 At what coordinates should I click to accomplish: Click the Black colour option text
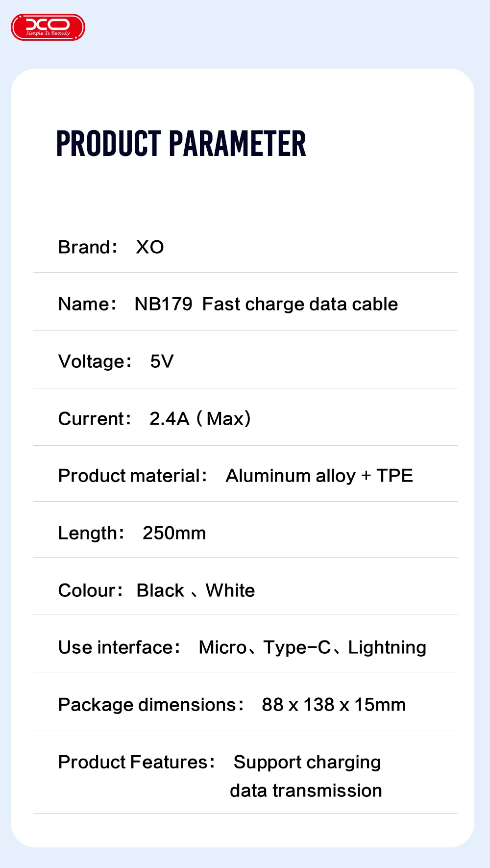(160, 590)
